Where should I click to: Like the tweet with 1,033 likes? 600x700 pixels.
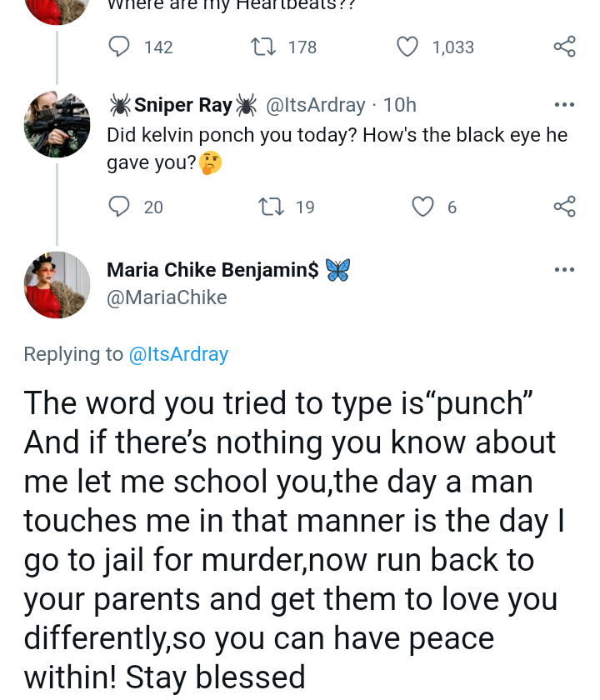pos(407,47)
